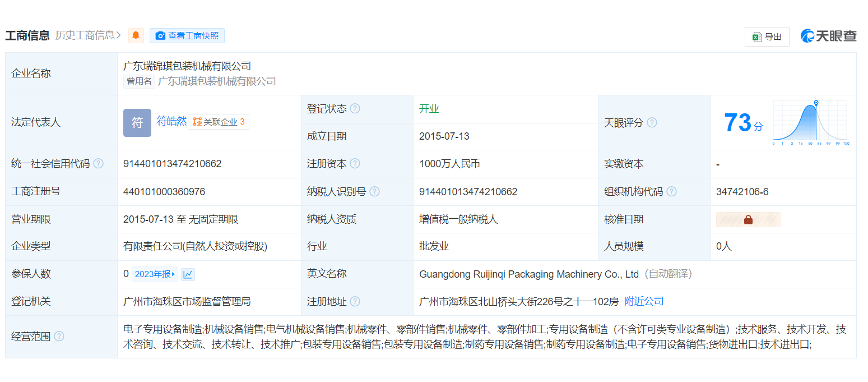Screen dimensions: 868x382
Task: Click help icon next to 天眼评分
Action: coord(652,123)
